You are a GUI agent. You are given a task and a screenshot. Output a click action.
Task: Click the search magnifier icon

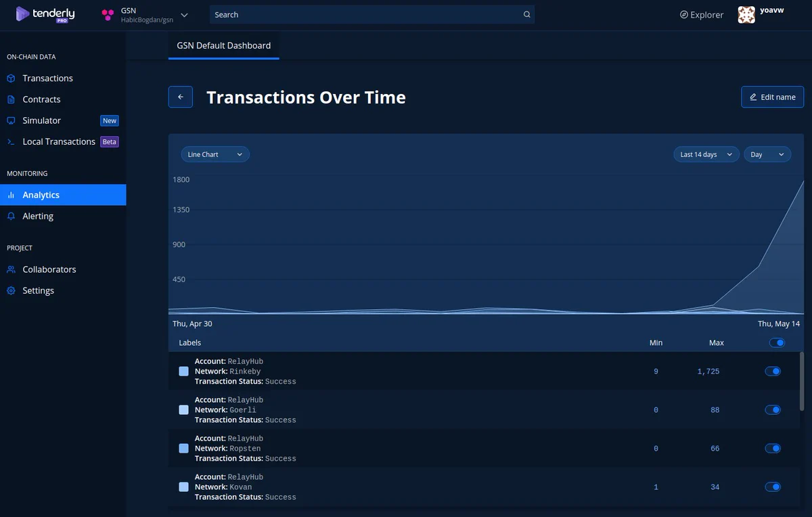tap(526, 15)
